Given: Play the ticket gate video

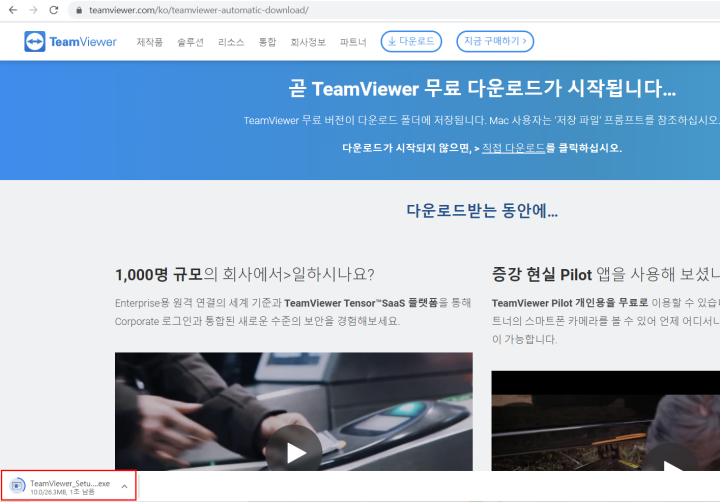Looking at the screenshot, I should [294, 452].
